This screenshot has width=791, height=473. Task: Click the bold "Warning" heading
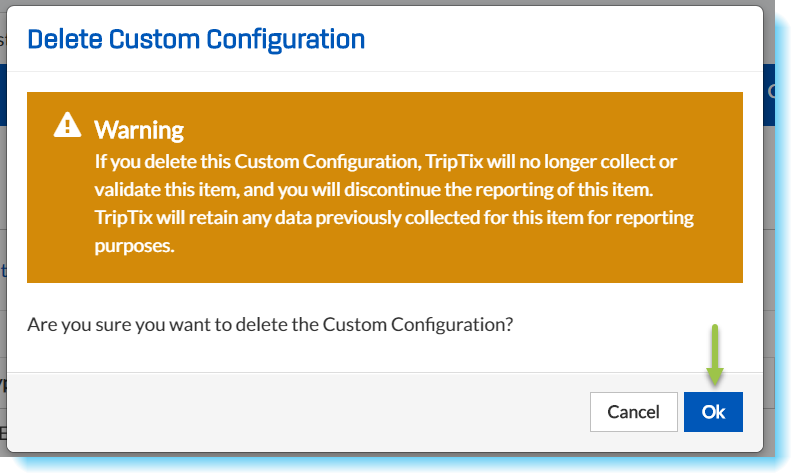[139, 129]
